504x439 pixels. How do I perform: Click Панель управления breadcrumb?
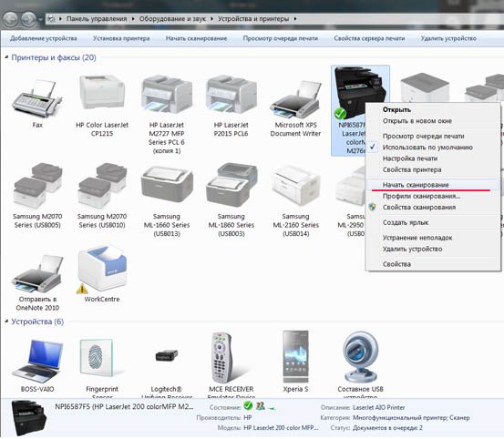click(x=97, y=19)
